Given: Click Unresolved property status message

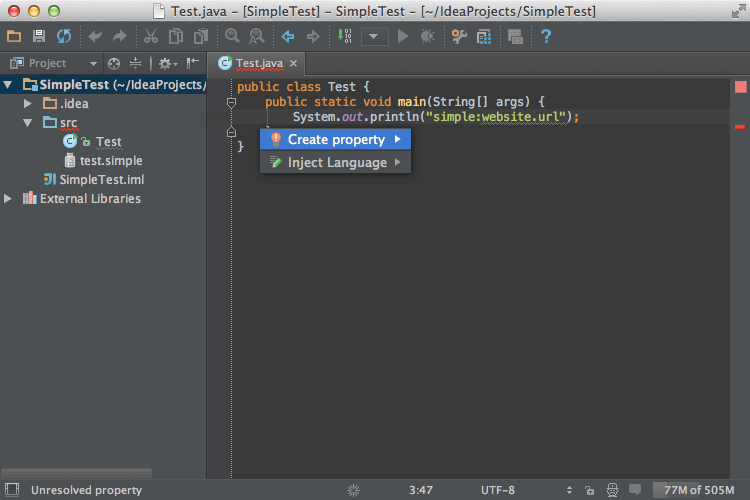Looking at the screenshot, I should [x=87, y=490].
